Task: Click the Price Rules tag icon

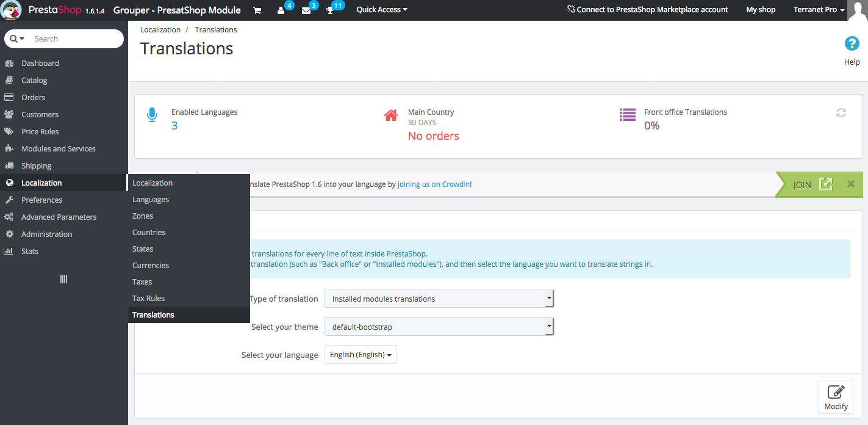Action: point(9,132)
